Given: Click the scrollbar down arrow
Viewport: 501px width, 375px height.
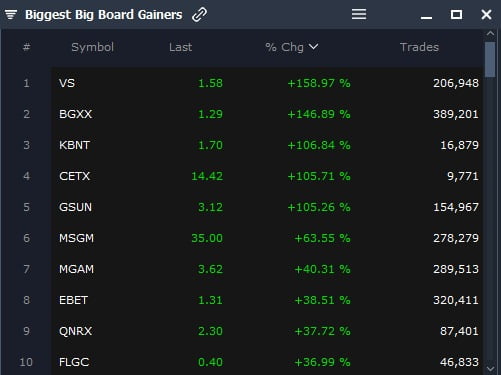Looking at the screenshot, I should pyautogui.click(x=490, y=368).
